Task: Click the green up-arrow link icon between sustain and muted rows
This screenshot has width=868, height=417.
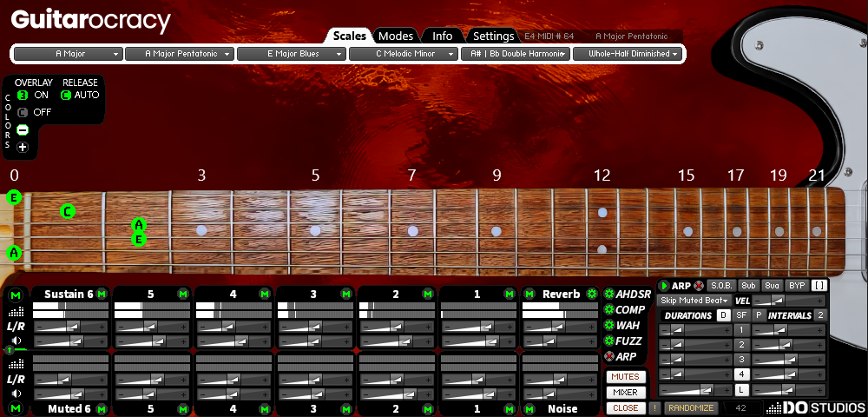Action: [x=10, y=350]
